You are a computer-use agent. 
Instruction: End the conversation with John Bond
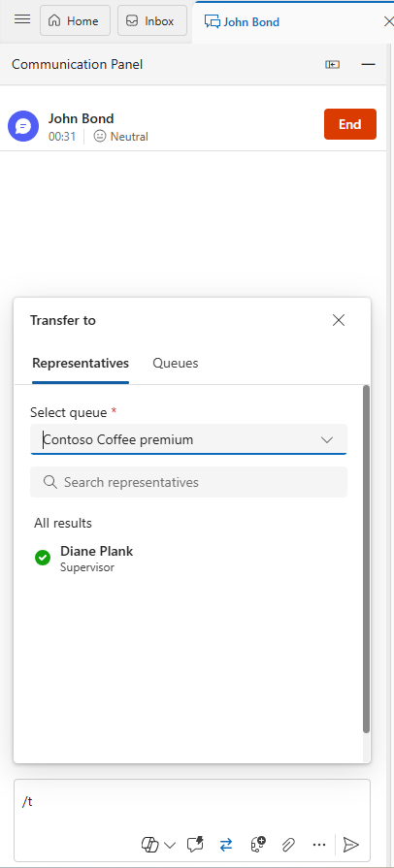click(350, 124)
